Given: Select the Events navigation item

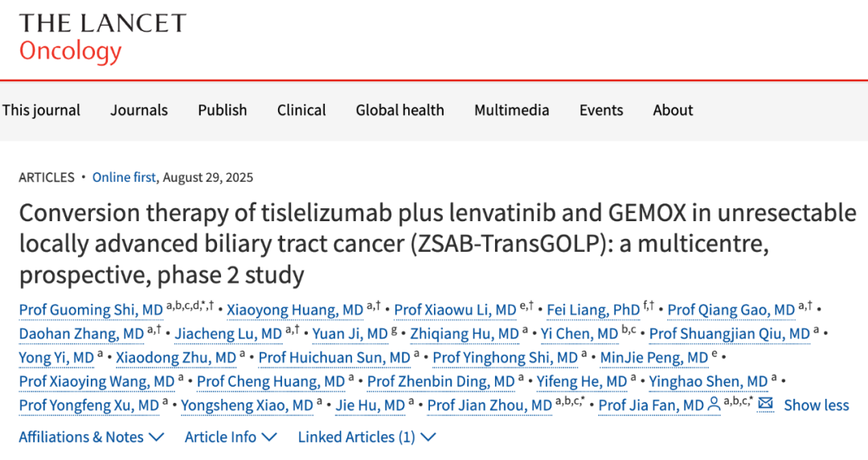Looking at the screenshot, I should tap(601, 109).
